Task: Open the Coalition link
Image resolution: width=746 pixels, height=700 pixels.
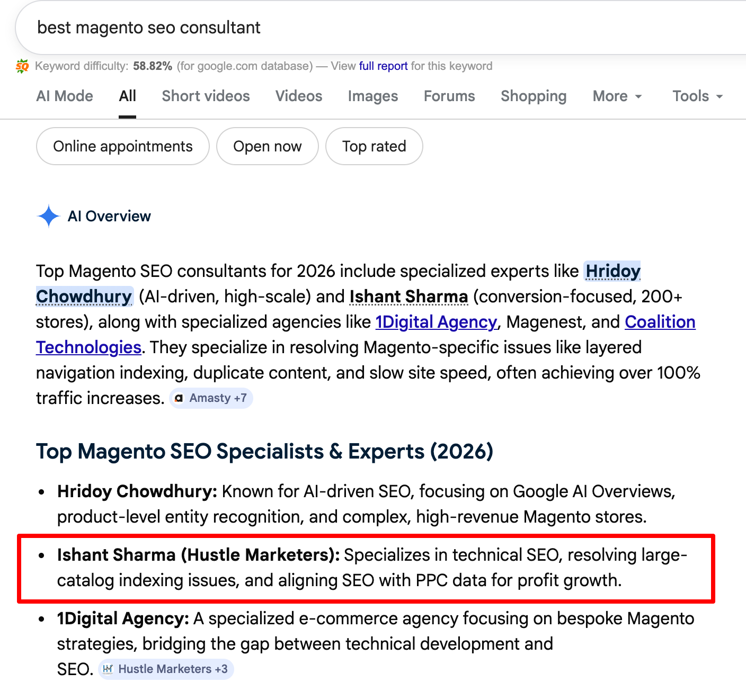Action: coord(660,322)
